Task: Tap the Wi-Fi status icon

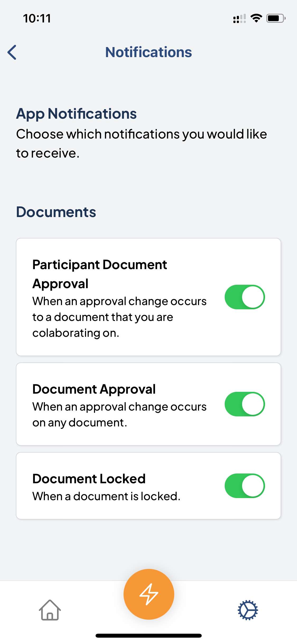Action: click(256, 18)
